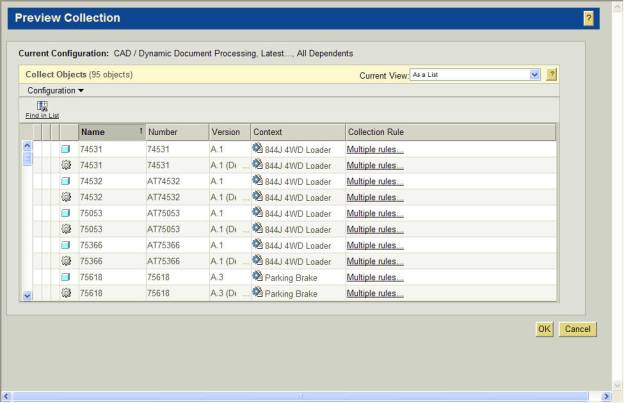The image size is (624, 403).
Task: Click the gear icon of row 75618
Action: tap(66, 293)
